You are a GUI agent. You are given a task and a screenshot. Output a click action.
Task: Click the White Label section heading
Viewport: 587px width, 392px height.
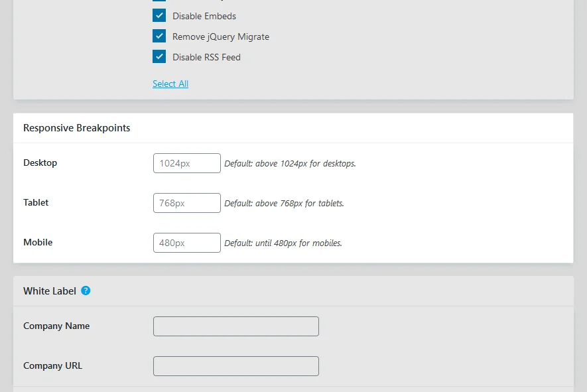(50, 291)
